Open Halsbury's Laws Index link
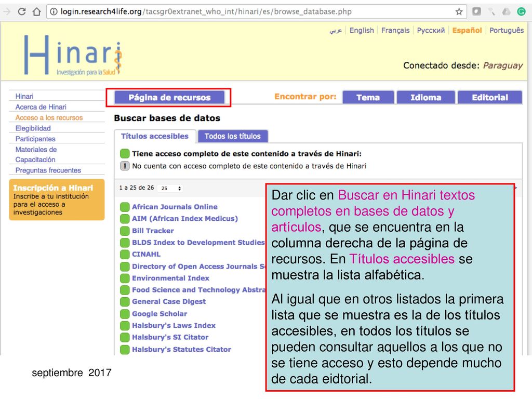 [174, 325]
